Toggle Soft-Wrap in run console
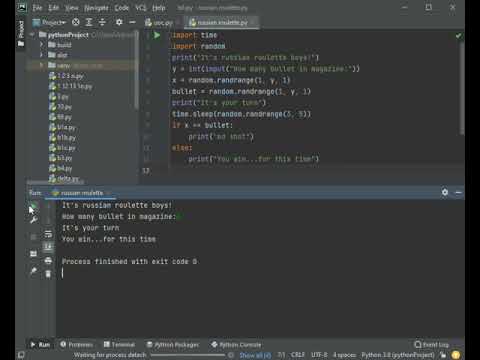Image resolution: width=480 pixels, height=360 pixels. [x=48, y=234]
